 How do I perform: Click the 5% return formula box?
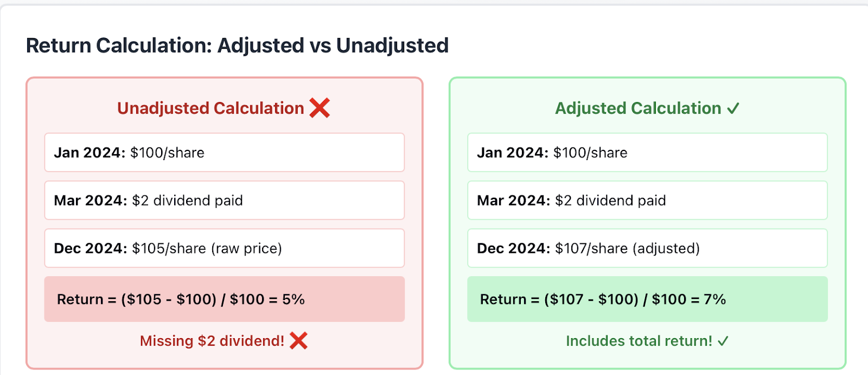tap(225, 299)
